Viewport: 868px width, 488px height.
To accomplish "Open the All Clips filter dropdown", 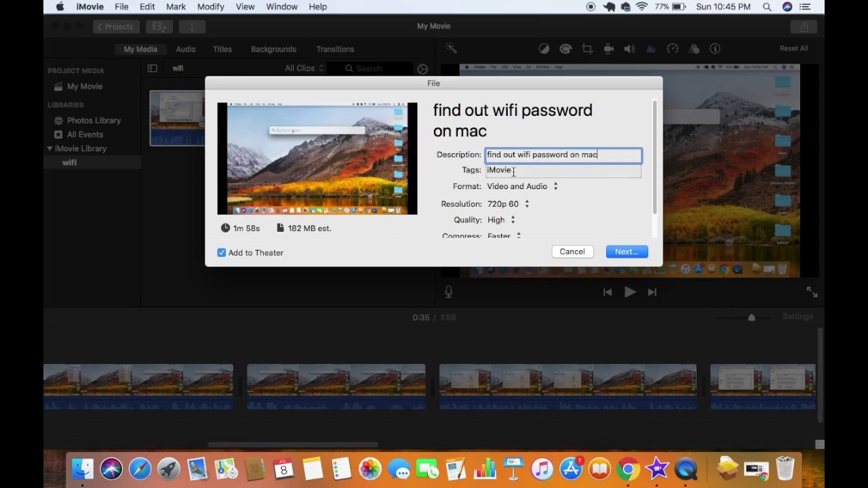I will [x=304, y=68].
